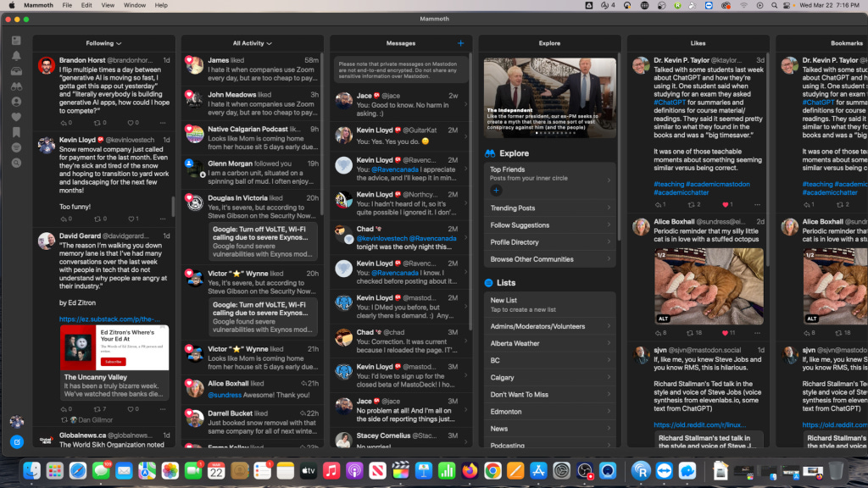868x488 pixels.
Task: Reply to Brandon Horst's post
Action: pyautogui.click(x=66, y=123)
